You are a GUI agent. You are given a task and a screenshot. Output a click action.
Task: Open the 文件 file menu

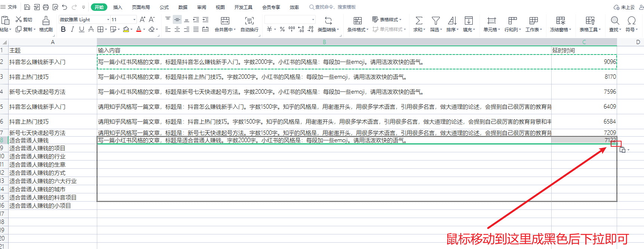(x=9, y=7)
